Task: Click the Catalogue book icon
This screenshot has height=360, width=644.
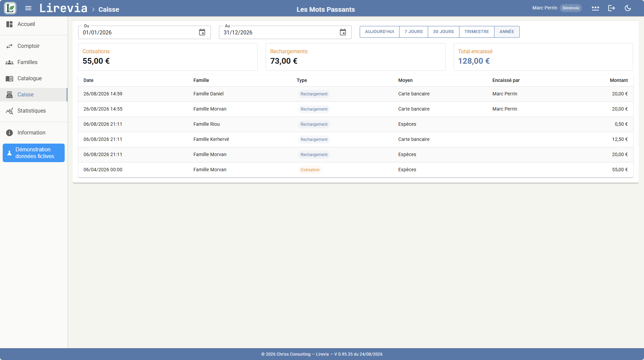Action: (x=9, y=79)
